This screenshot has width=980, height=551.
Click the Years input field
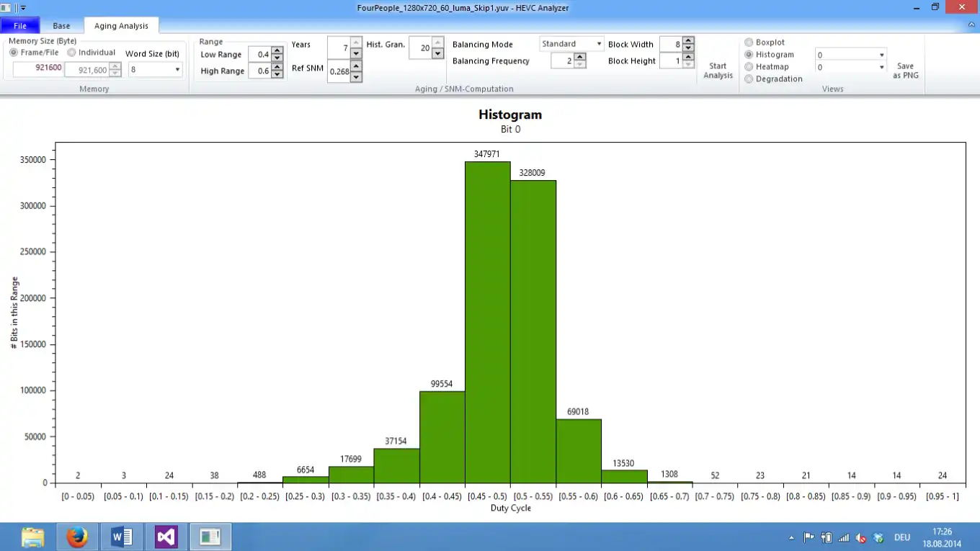(339, 48)
